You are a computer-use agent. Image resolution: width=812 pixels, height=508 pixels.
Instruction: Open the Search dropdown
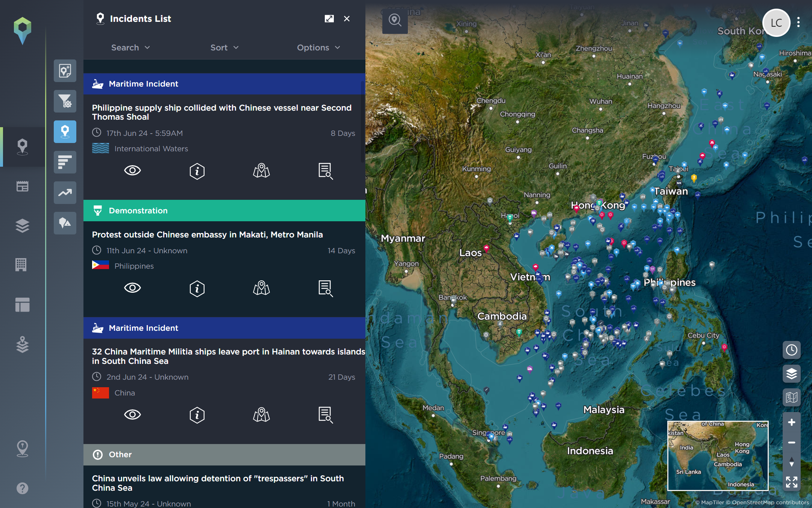click(130, 47)
